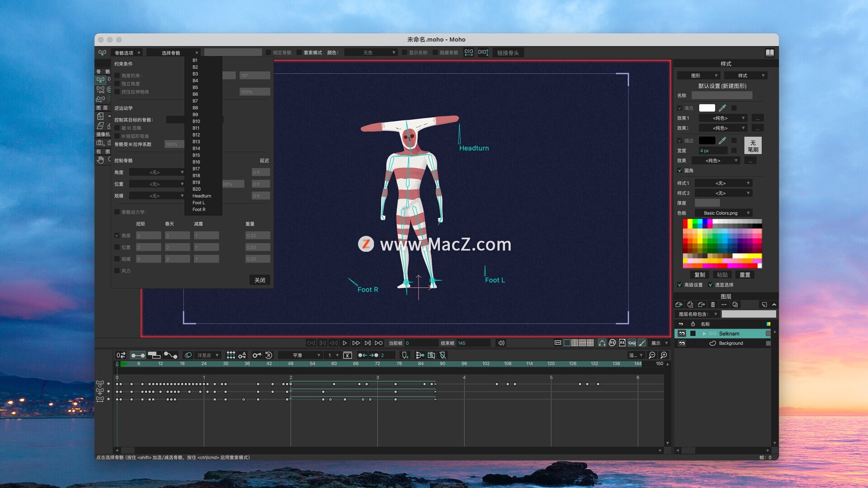This screenshot has height=488, width=868.
Task: Click the 结束帧 end frame field showing 145
Action: pos(473,343)
